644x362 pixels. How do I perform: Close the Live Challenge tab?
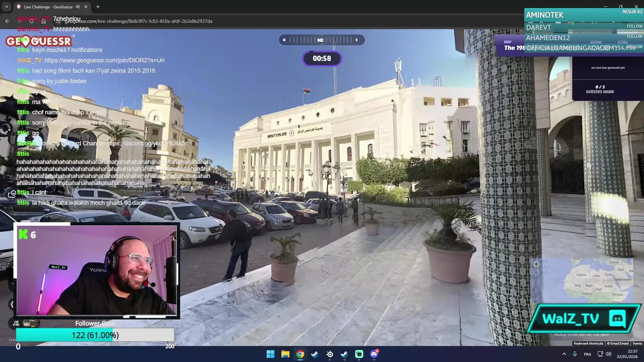coord(86,7)
